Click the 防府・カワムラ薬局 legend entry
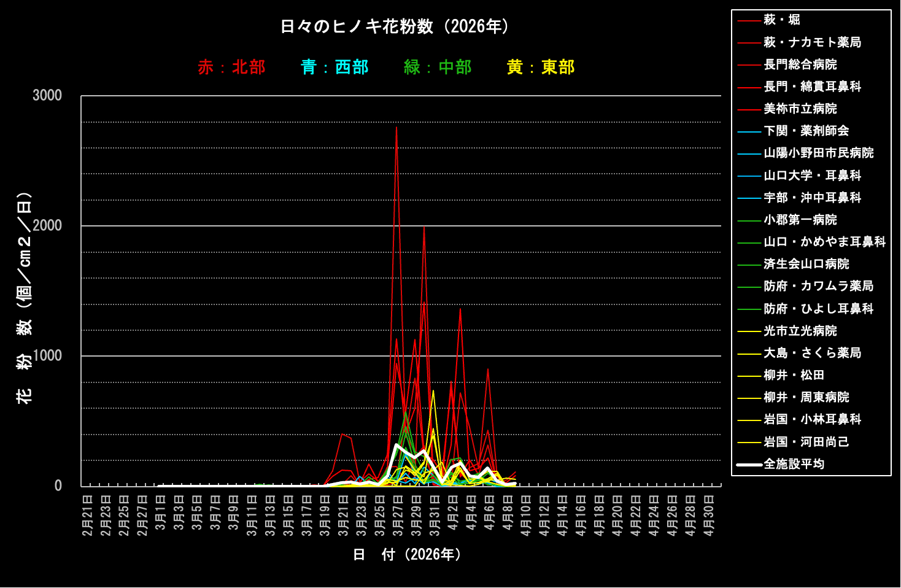 point(818,286)
